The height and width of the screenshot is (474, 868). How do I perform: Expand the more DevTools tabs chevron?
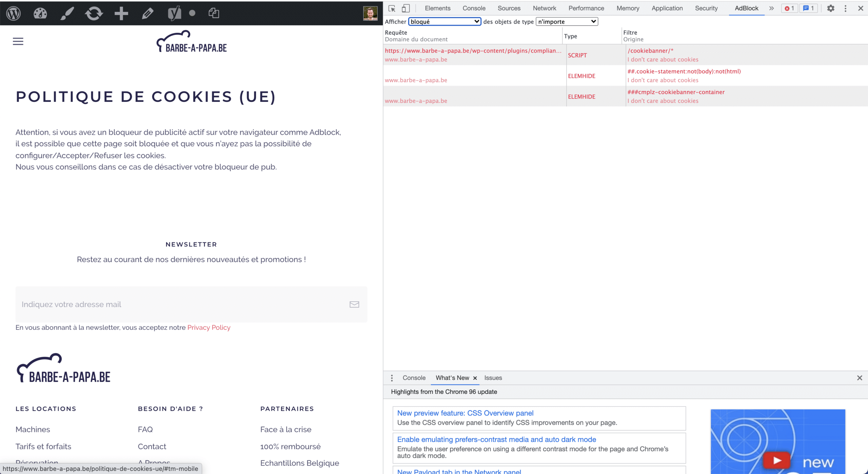tap(771, 8)
